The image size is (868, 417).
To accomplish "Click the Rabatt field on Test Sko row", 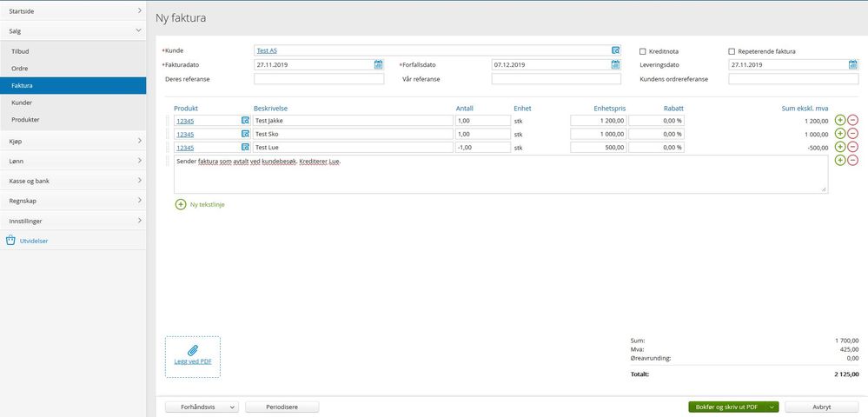I will point(657,134).
